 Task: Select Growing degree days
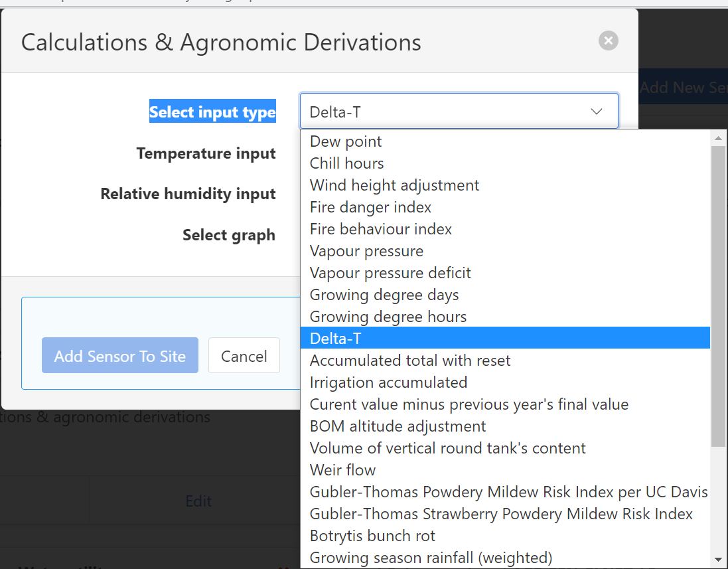tap(384, 295)
